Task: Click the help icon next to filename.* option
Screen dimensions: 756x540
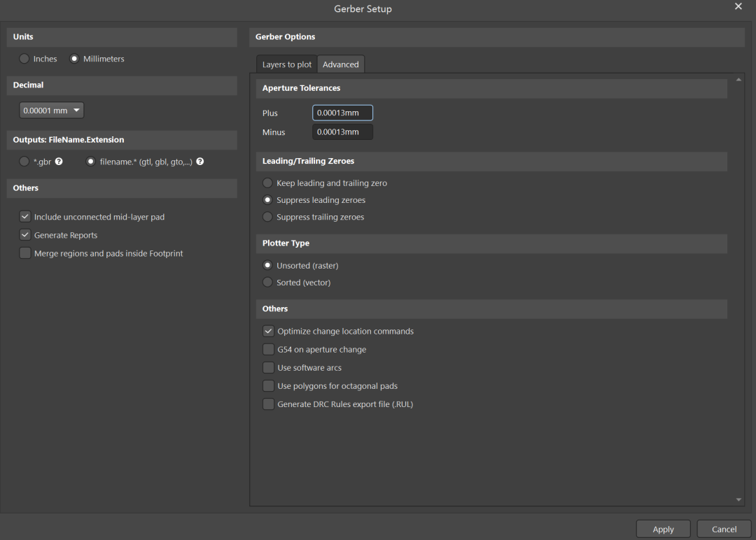Action: pyautogui.click(x=200, y=162)
